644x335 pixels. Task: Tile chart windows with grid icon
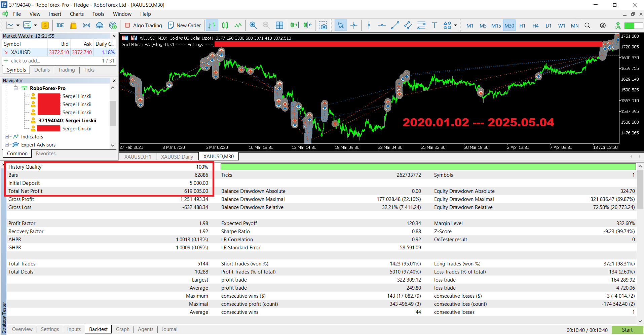pos(279,25)
